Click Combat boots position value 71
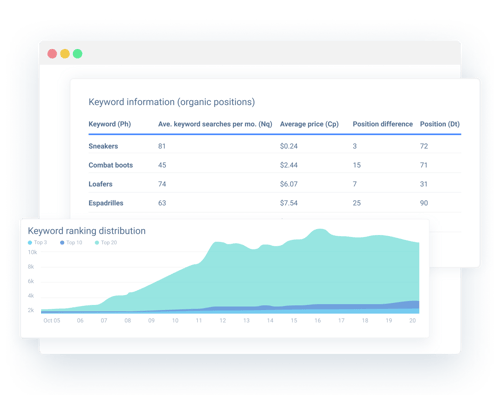 pyautogui.click(x=424, y=165)
